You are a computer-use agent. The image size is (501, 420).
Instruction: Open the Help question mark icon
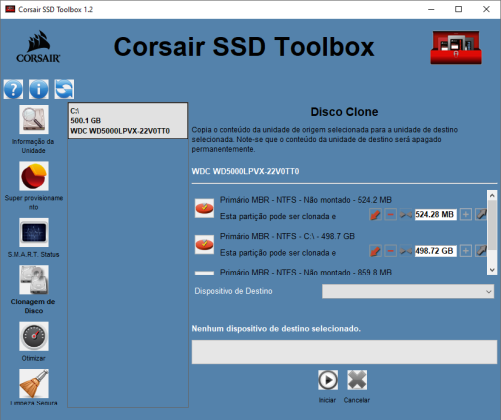13,89
